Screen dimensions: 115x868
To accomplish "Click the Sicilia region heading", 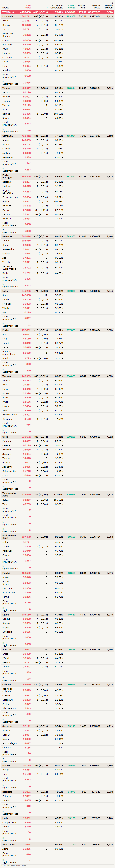I will pos(5,437).
